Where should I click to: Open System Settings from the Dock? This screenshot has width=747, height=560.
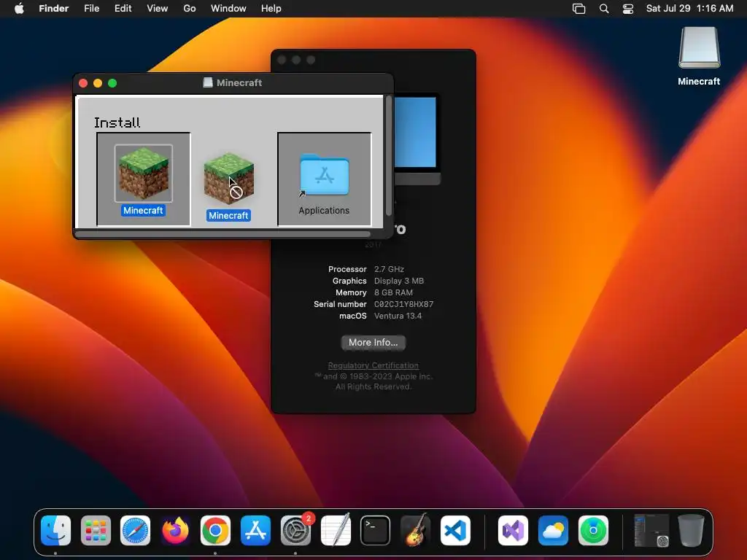[295, 530]
